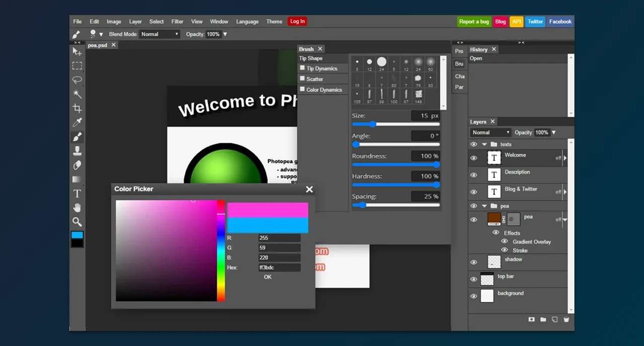
Task: Click the hue spectrum bar
Action: (221, 251)
